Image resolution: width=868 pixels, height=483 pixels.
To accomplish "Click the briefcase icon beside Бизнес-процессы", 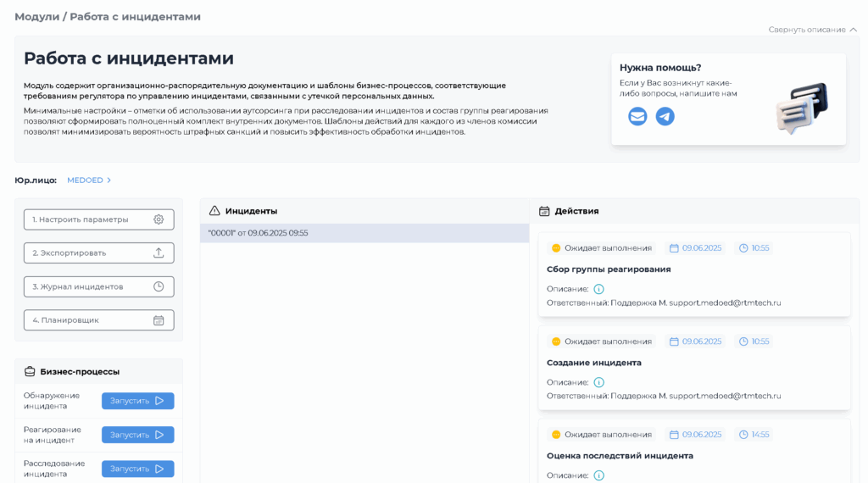I will point(30,371).
